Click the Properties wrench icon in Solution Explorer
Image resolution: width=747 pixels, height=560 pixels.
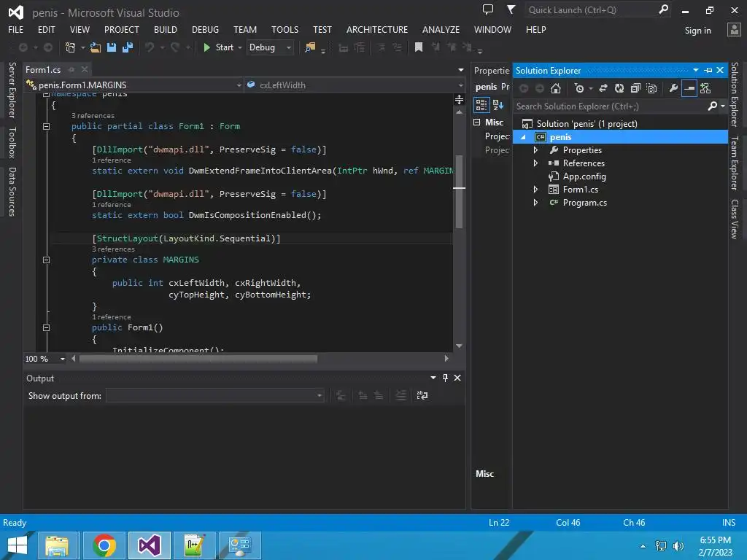click(x=673, y=88)
